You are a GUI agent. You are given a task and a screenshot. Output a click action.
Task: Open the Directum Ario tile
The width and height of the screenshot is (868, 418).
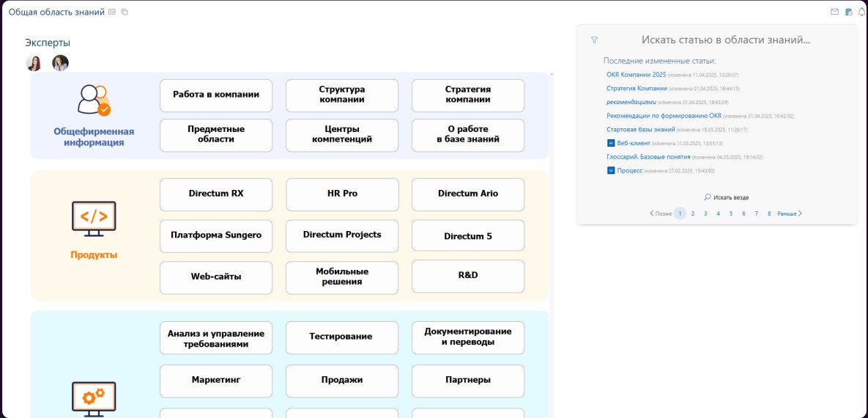[x=468, y=194]
